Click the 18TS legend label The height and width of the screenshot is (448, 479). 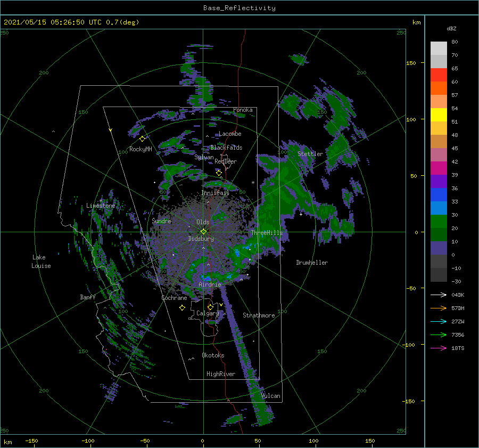coord(458,348)
